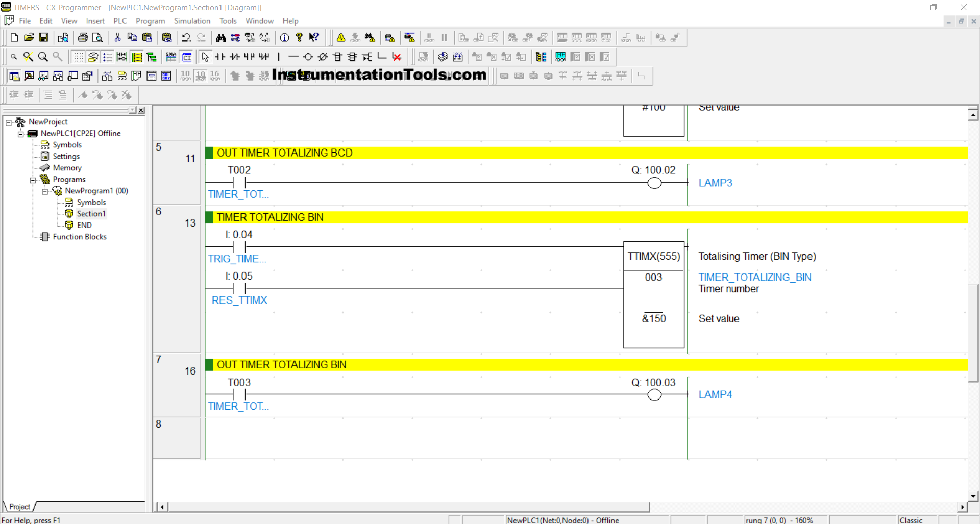The width and height of the screenshot is (980, 524).
Task: Print the ladder diagram
Action: [x=83, y=38]
